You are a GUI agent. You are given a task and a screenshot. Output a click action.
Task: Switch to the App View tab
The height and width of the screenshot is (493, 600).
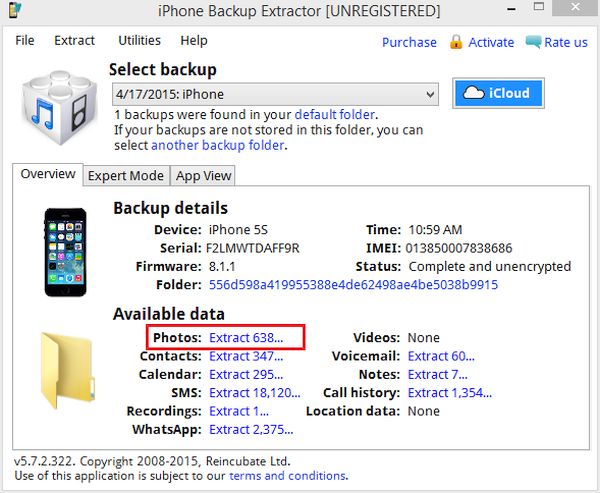point(203,175)
